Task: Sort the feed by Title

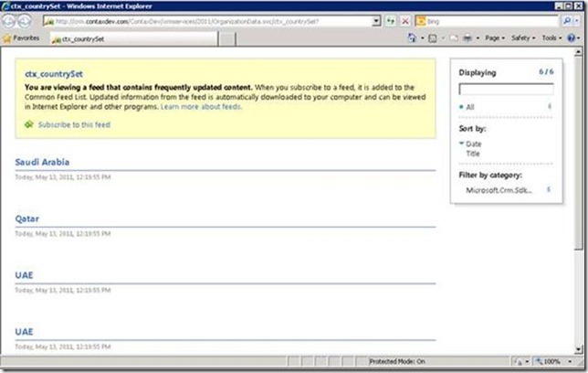Action: pos(473,154)
